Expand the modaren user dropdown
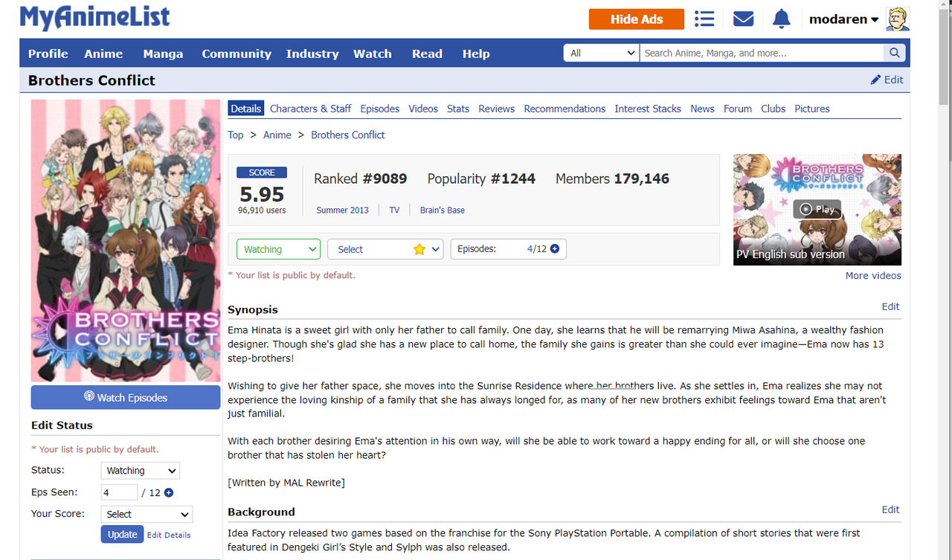This screenshot has width=952, height=560. click(843, 19)
